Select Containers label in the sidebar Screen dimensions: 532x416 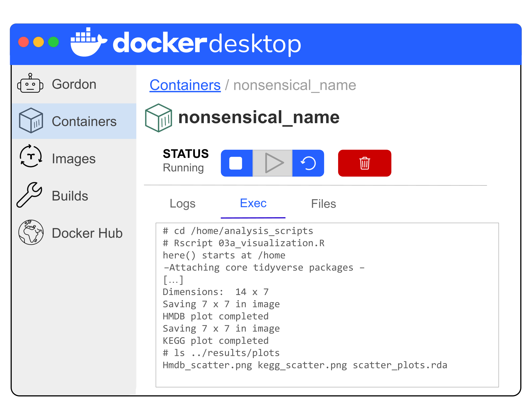pos(84,121)
